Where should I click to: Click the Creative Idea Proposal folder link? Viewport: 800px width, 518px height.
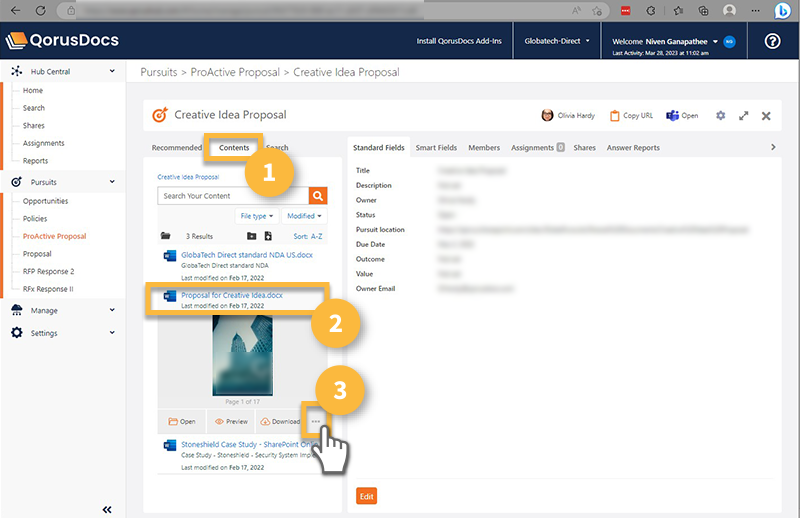188,177
